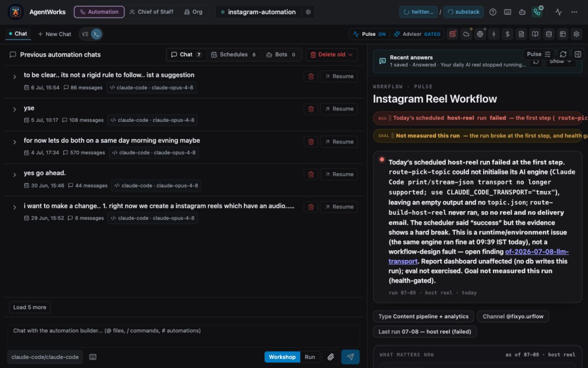Resume the 'to be clear..' chat

pos(339,76)
